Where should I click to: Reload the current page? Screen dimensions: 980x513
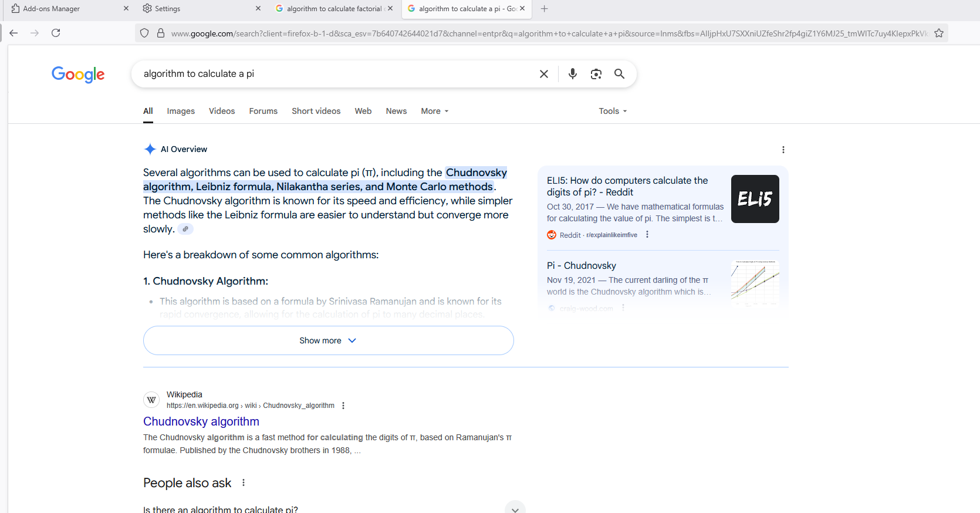(56, 33)
